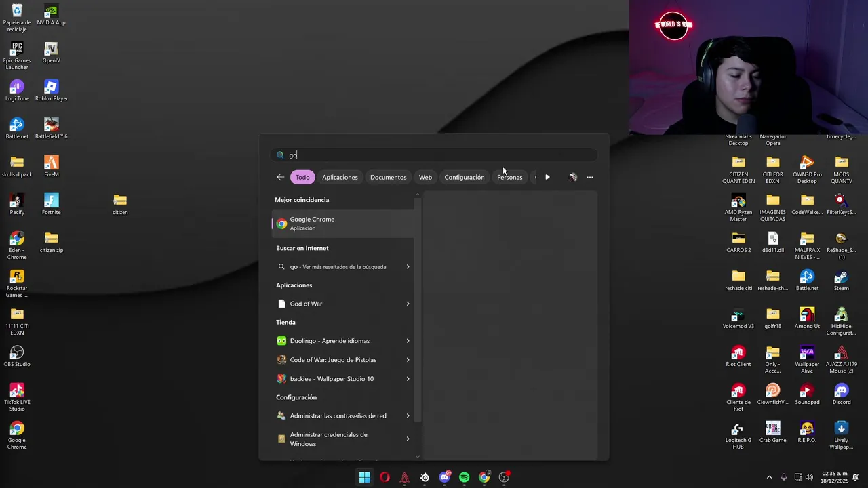Select the TikTok LIVE Studio desktop icon

[x=17, y=398]
